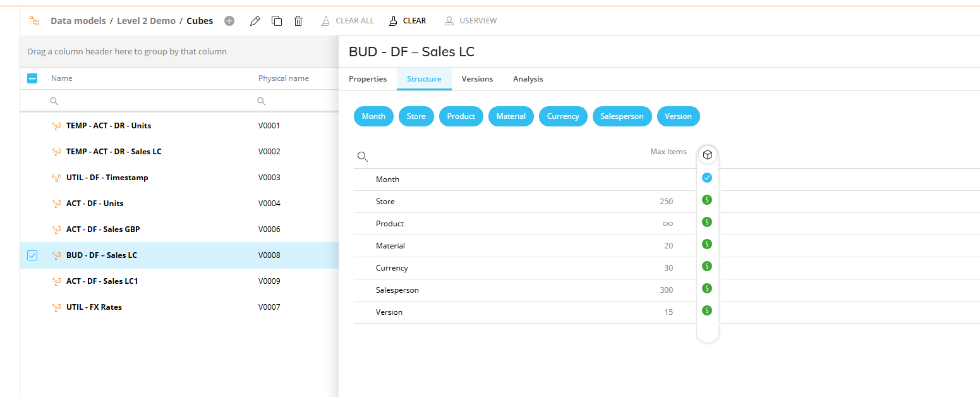
Task: Open the Structure tab
Action: point(424,79)
